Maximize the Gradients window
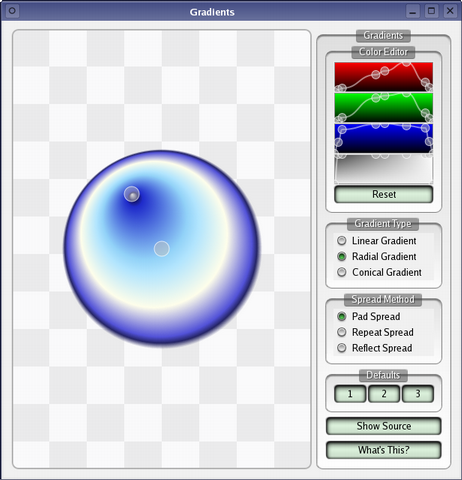Viewport: 462px width, 480px height. point(431,11)
